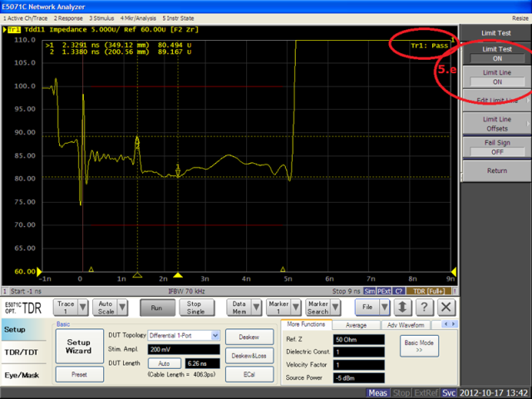Switch to the Average tab
Viewport: 532px width, 399px height.
pyautogui.click(x=356, y=325)
